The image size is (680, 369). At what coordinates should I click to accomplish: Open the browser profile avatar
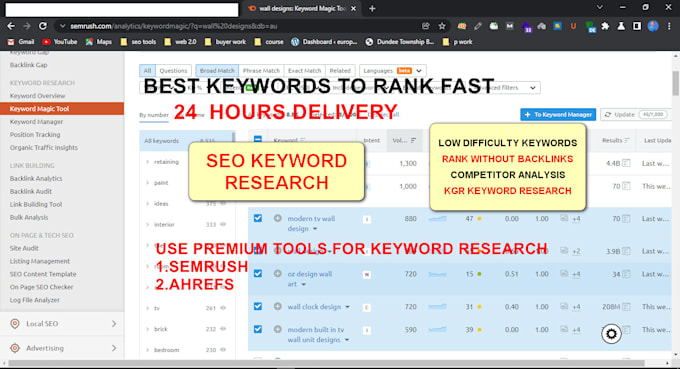pyautogui.click(x=653, y=26)
